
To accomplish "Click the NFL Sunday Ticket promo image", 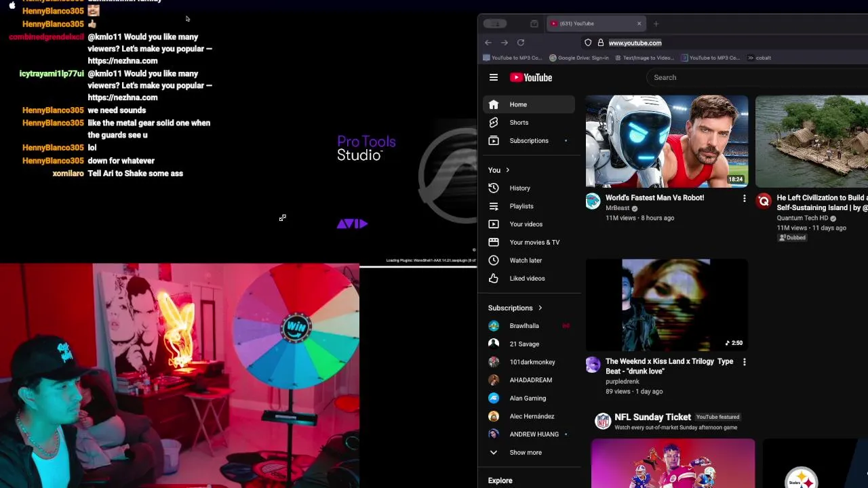I will [673, 464].
